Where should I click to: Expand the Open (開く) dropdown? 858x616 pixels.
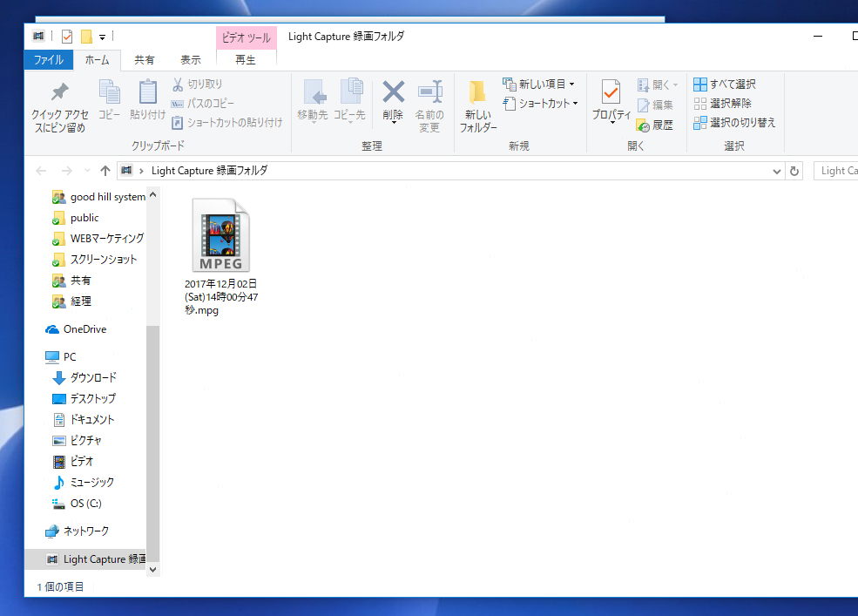pyautogui.click(x=675, y=85)
